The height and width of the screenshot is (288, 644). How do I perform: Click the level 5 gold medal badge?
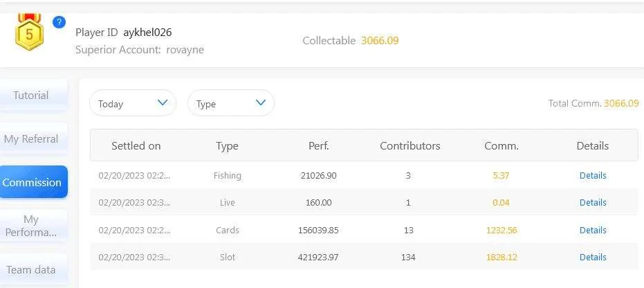pyautogui.click(x=29, y=32)
